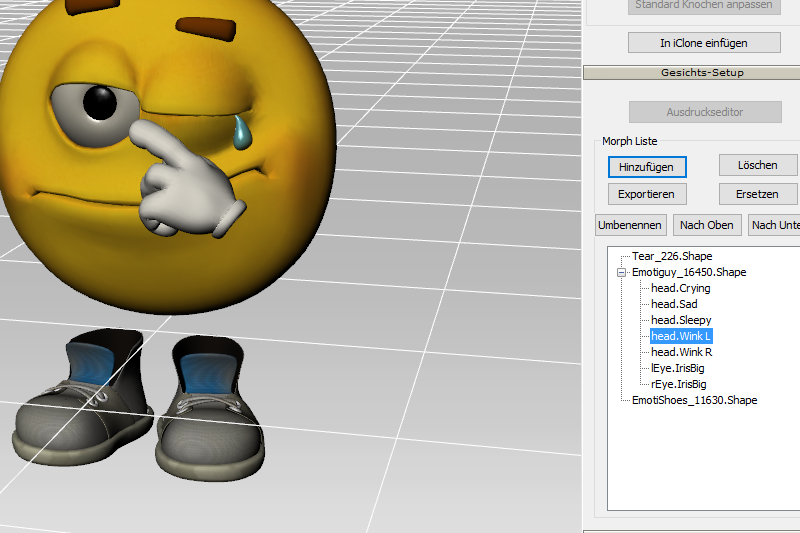Select EmotiShoes_11630.Shape in list
Viewport: 800px width, 533px height.
pyautogui.click(x=694, y=400)
